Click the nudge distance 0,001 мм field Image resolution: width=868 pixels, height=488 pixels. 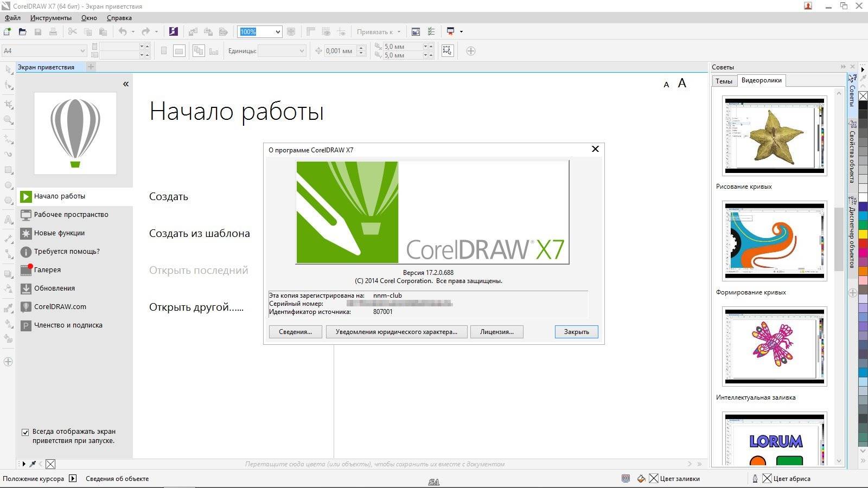(340, 51)
